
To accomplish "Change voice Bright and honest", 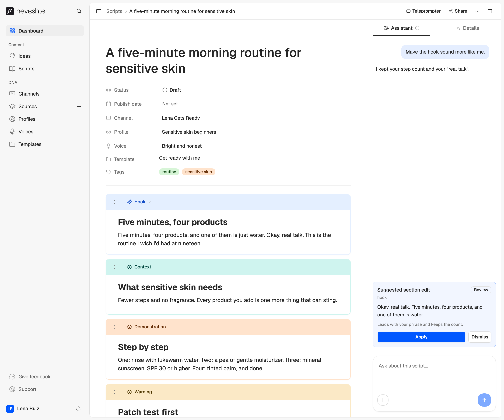I will 182,146.
